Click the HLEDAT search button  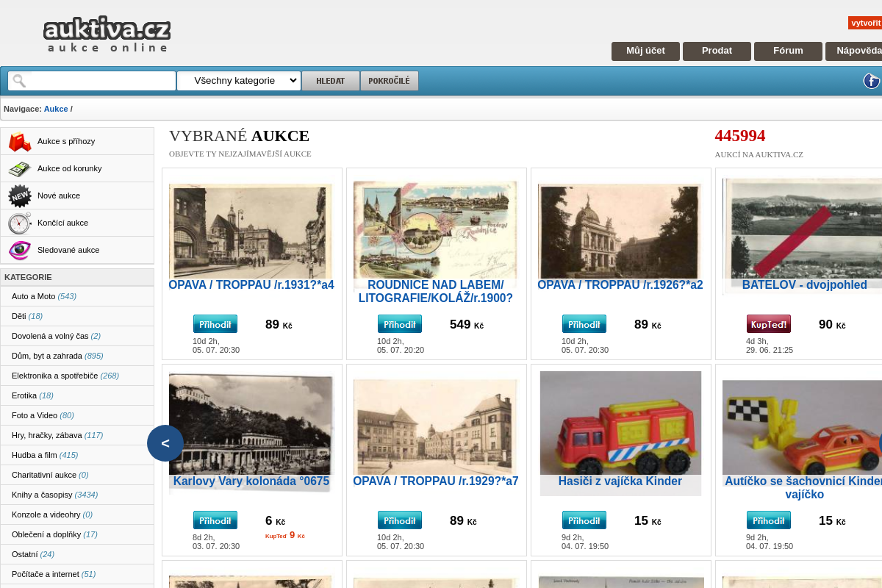click(x=331, y=81)
